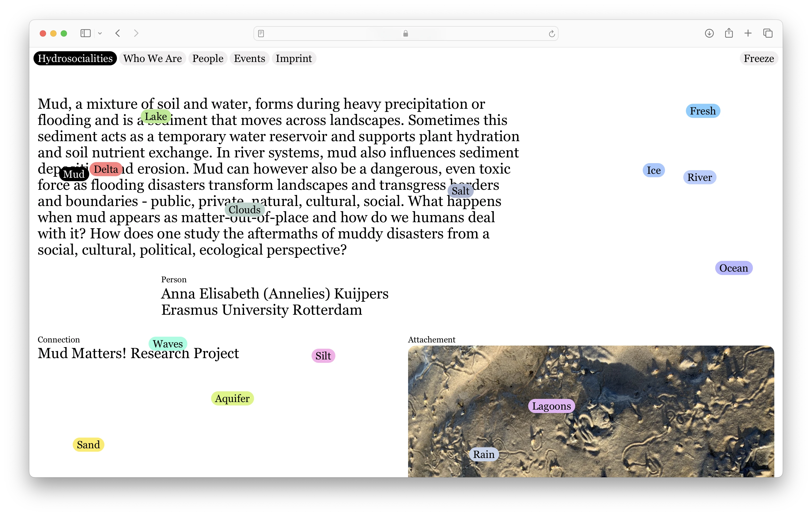Open a new tab with the plus icon
Screen dimensions: 812x516
pos(748,33)
